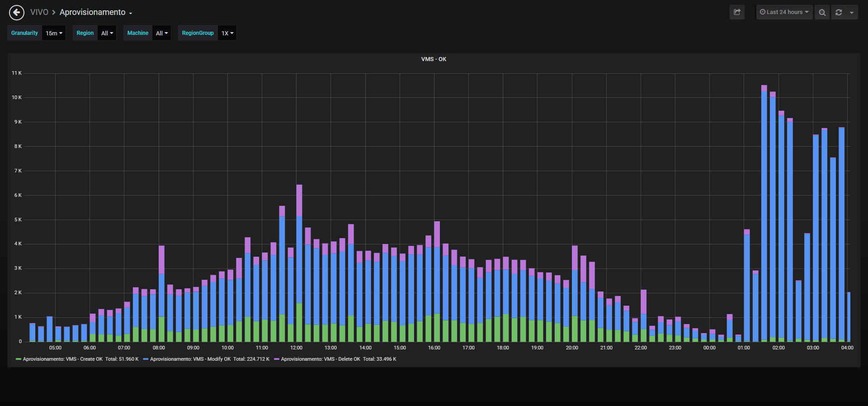Image resolution: width=868 pixels, height=406 pixels.
Task: Click the 12:00 time axis label
Action: coord(296,348)
